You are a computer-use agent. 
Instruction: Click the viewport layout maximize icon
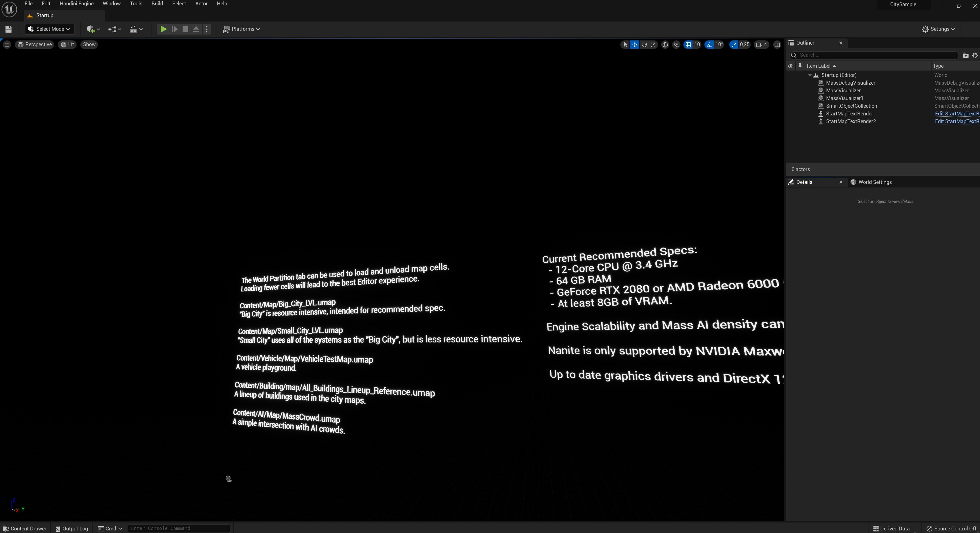(777, 45)
